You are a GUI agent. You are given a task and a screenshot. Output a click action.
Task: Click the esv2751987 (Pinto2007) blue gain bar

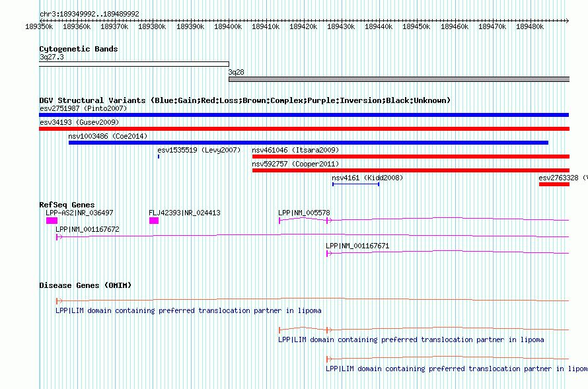(x=304, y=115)
